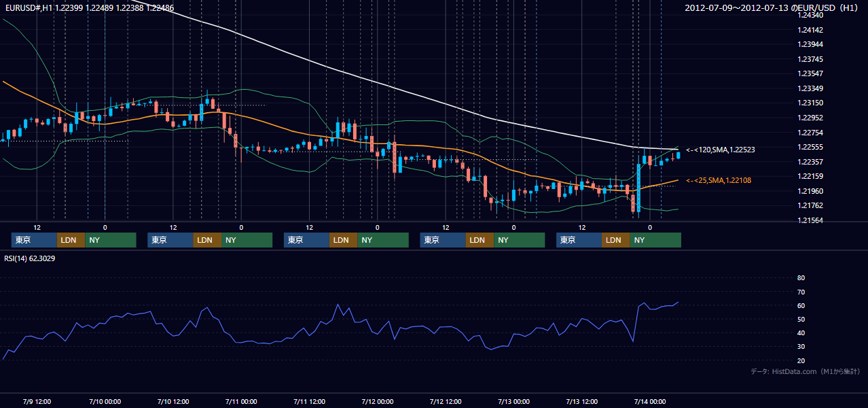Click the leftmost green NY session box
Screen dimensions: 868x408
pos(111,240)
